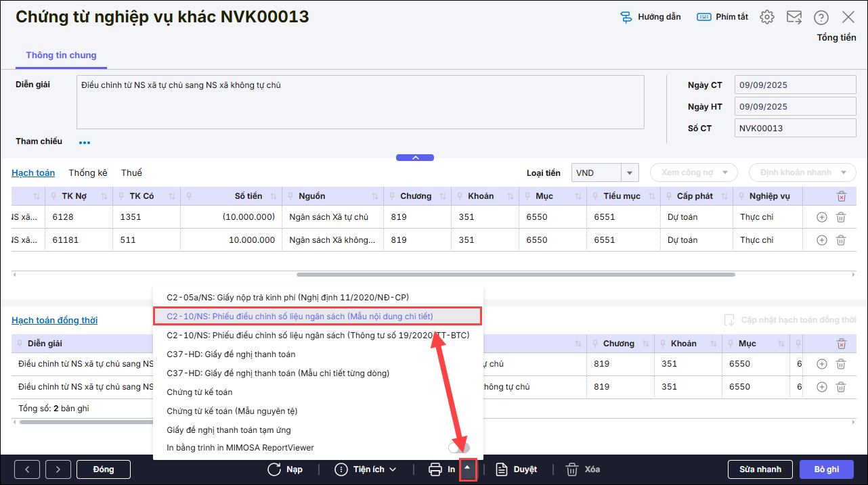Add row after the 6128 debit line
Image resolution: width=868 pixels, height=485 pixels.
click(x=821, y=217)
